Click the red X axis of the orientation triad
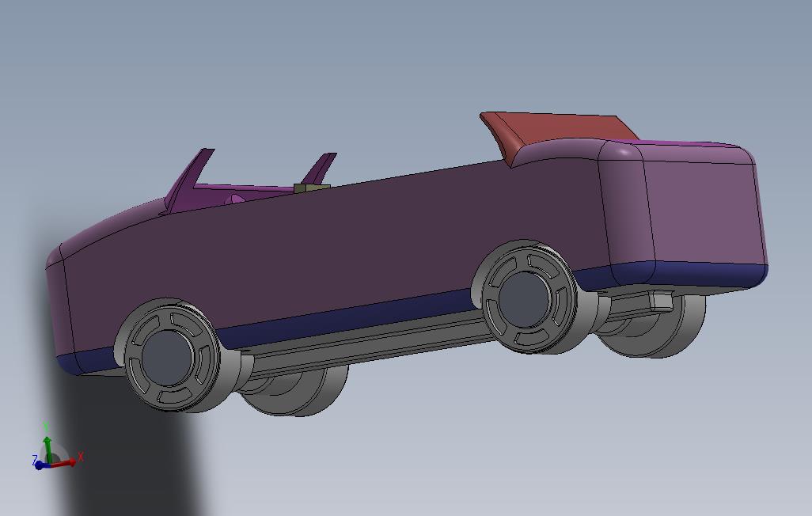This screenshot has height=516, width=812. pyautogui.click(x=65, y=463)
